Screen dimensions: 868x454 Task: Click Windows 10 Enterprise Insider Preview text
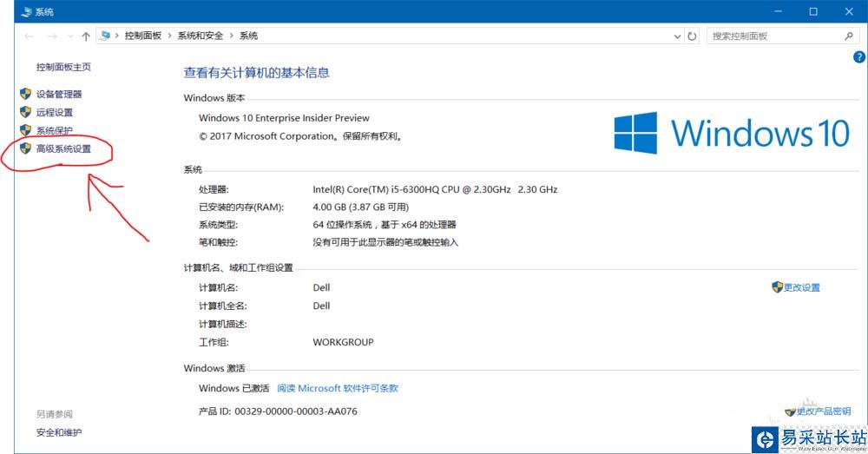point(284,118)
